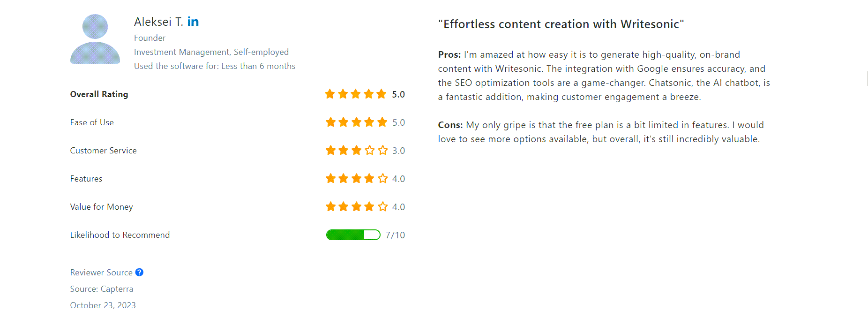This screenshot has width=868, height=319.
Task: Open Aleksei T.'s LinkedIn profile icon
Action: click(193, 22)
